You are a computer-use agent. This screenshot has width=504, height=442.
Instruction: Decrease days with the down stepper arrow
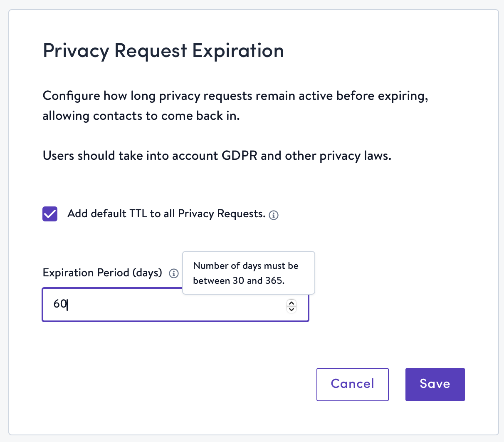[x=292, y=309]
